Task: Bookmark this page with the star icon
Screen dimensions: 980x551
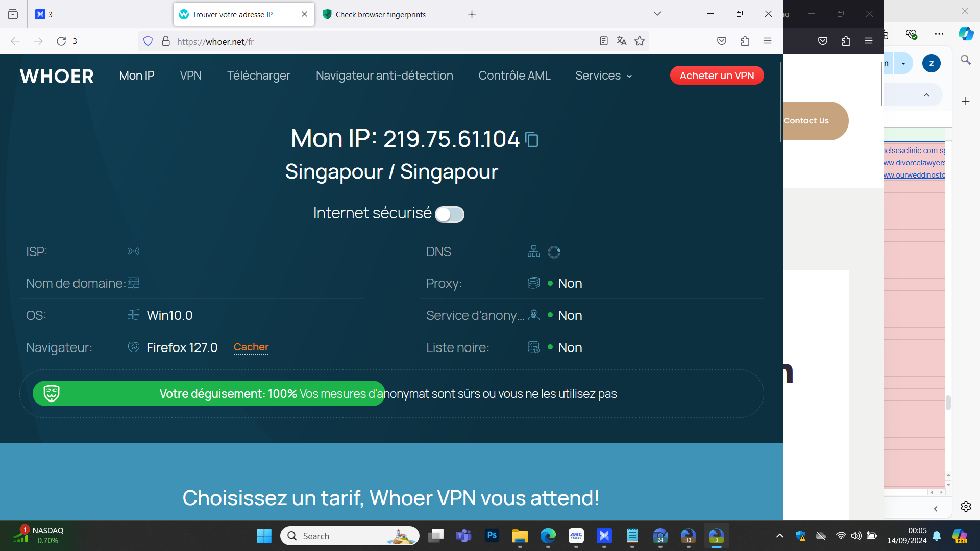Action: tap(640, 41)
